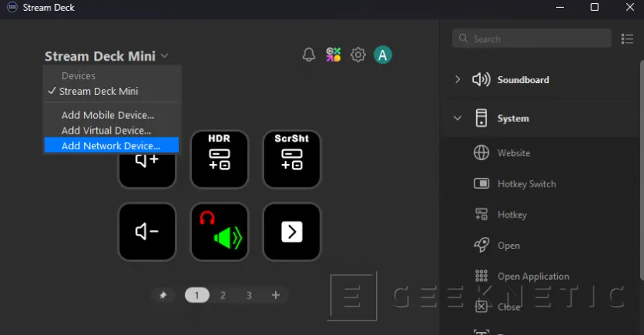Select the volume up key
Image resolution: width=644 pixels, height=335 pixels.
click(147, 170)
